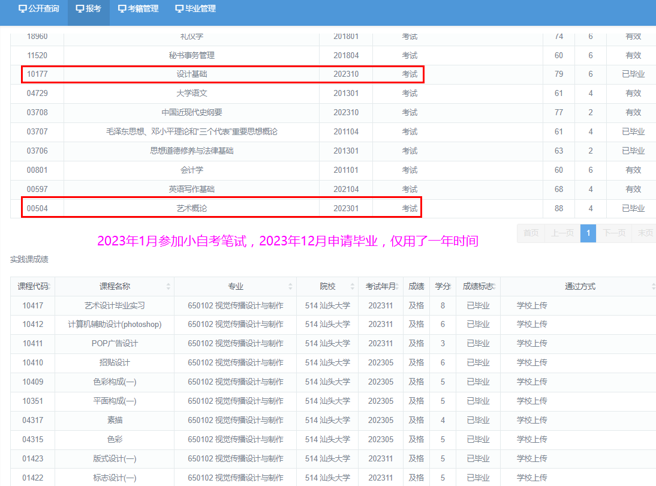
Task: Select the 考籍管理 menu item
Action: pos(138,9)
